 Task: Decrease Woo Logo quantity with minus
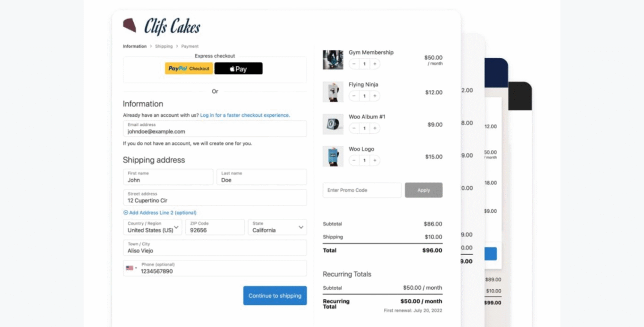click(354, 160)
